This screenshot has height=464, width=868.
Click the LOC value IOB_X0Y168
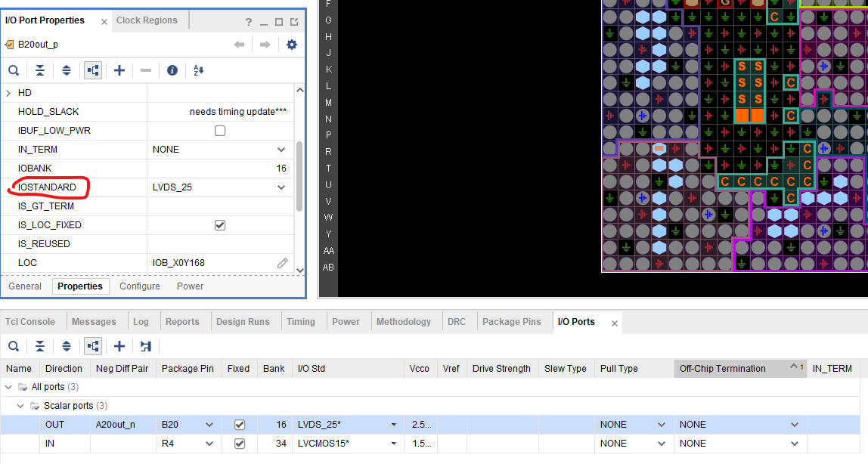(178, 263)
